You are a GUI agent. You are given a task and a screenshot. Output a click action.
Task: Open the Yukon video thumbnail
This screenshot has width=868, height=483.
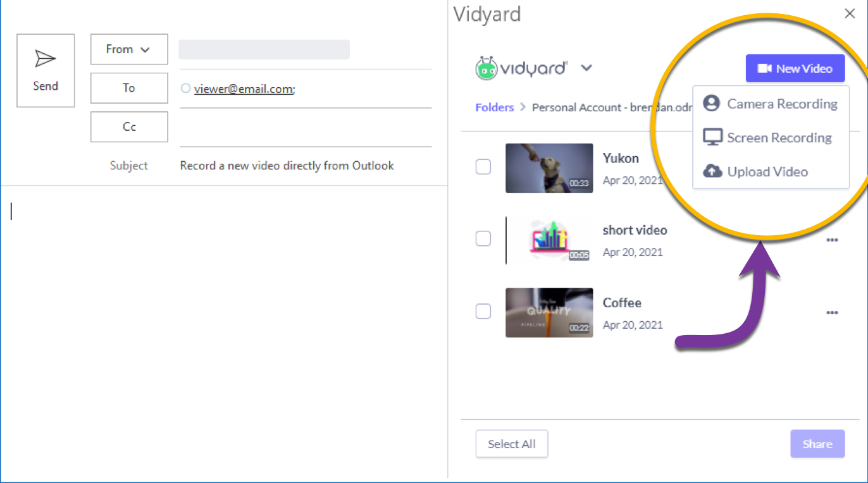[x=549, y=168]
